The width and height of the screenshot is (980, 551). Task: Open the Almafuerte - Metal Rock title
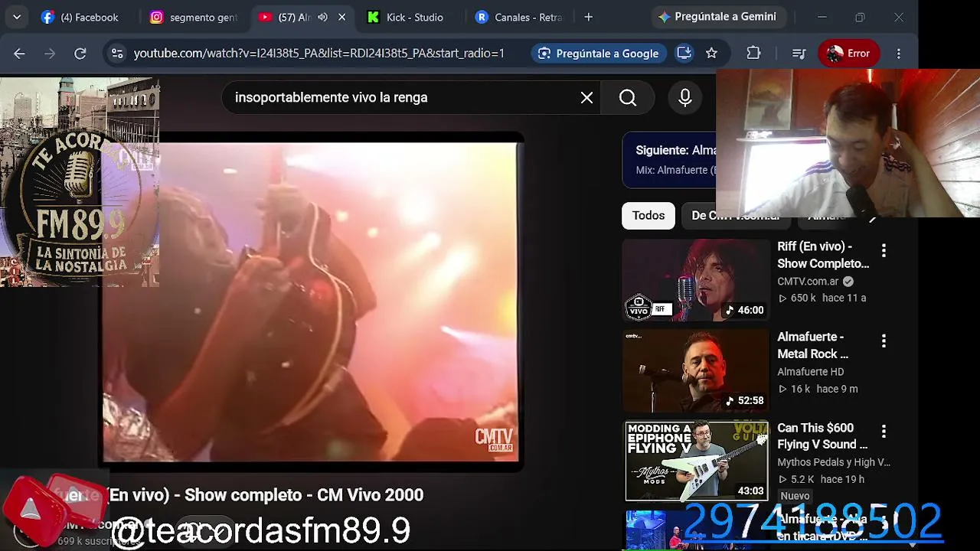pyautogui.click(x=813, y=345)
